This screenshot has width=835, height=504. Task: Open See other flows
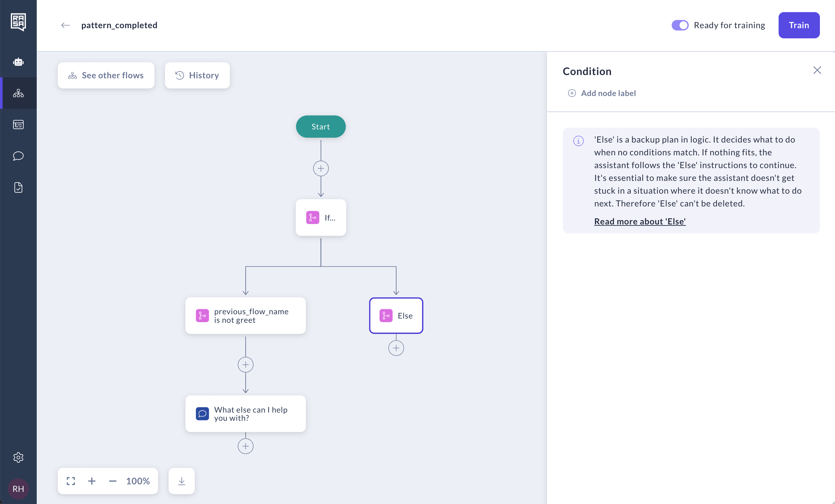click(x=106, y=75)
